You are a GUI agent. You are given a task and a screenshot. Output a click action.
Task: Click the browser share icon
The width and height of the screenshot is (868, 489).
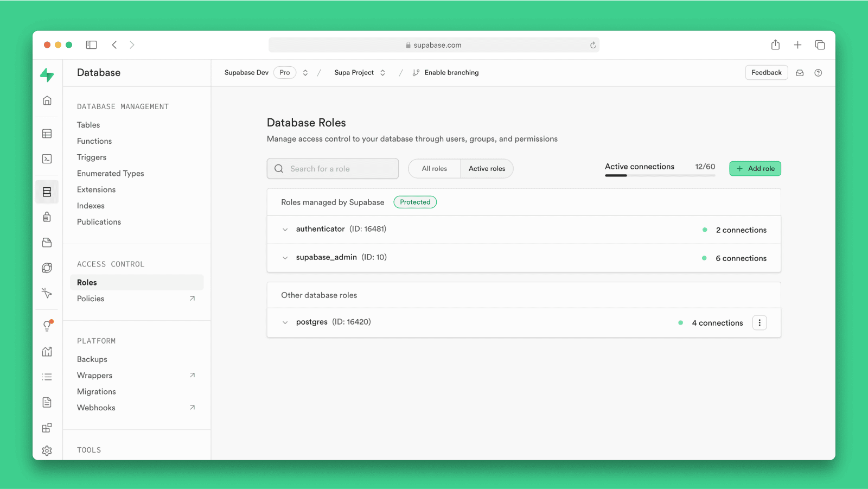click(x=775, y=45)
